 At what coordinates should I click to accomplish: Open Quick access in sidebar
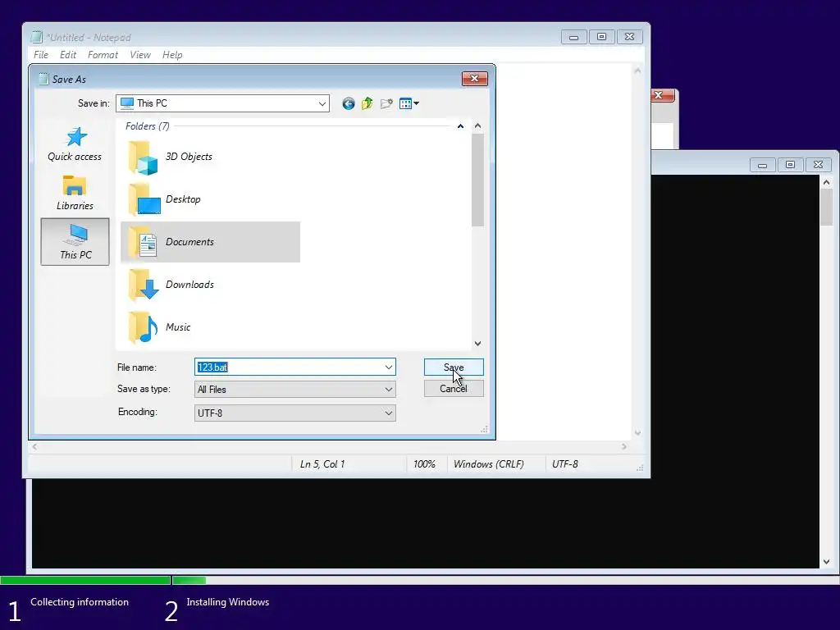(75, 144)
